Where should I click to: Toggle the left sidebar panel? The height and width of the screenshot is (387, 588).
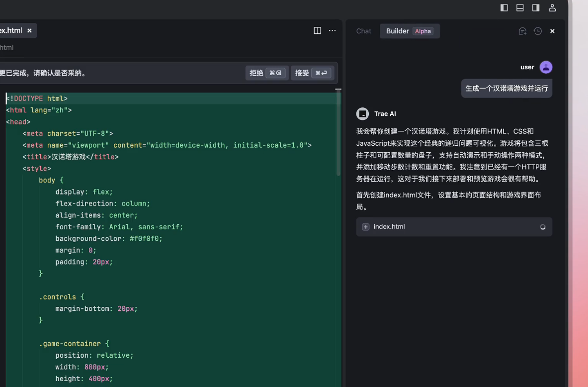504,7
